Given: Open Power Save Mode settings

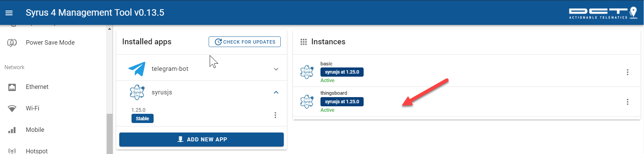Looking at the screenshot, I should tap(50, 43).
